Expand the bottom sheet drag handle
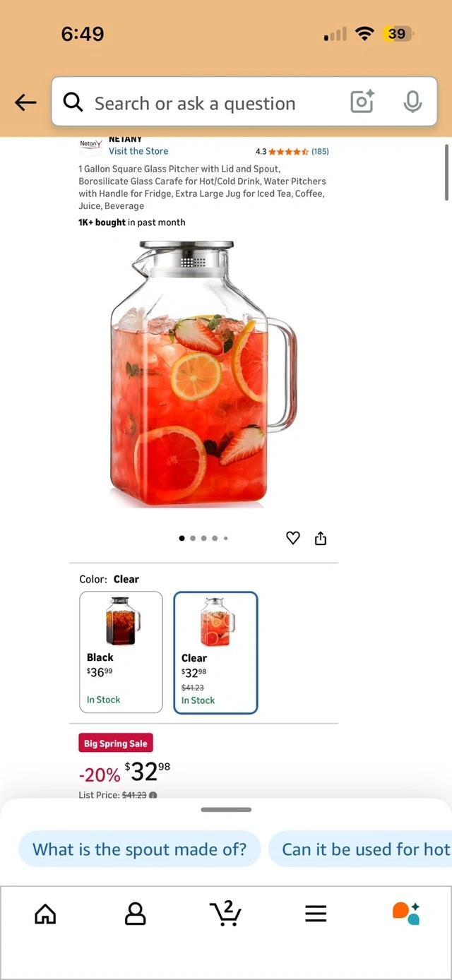This screenshot has height=980, width=452. (226, 810)
